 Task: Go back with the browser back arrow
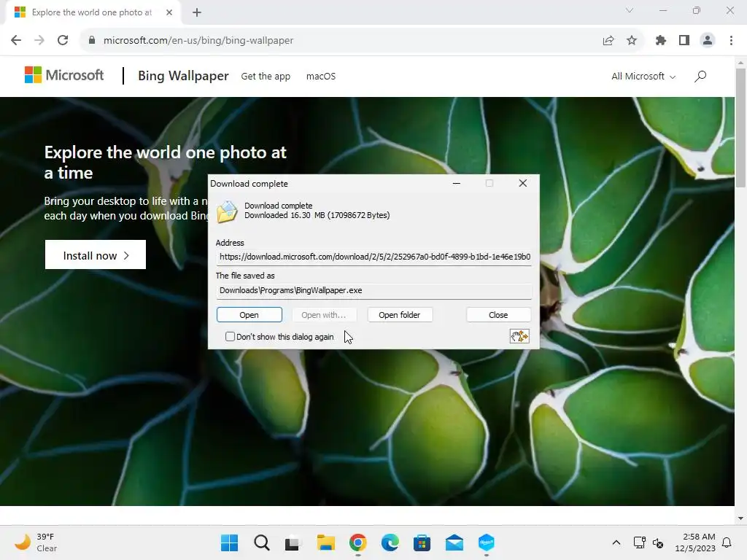click(x=16, y=40)
